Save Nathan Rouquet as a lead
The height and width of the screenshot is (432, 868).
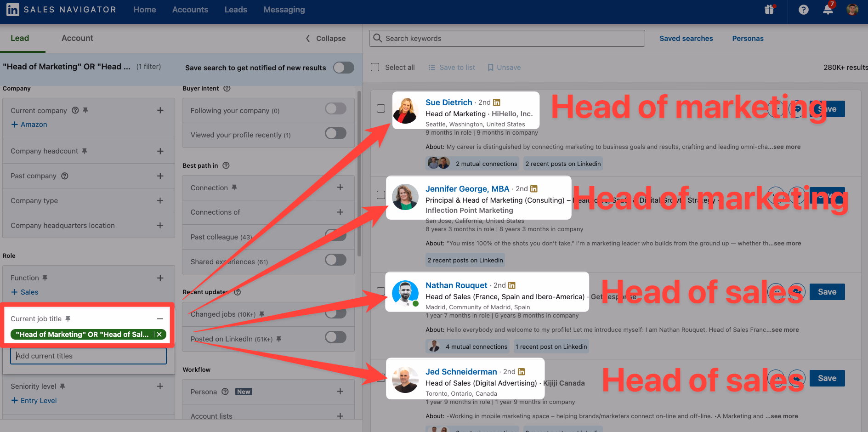pos(827,292)
